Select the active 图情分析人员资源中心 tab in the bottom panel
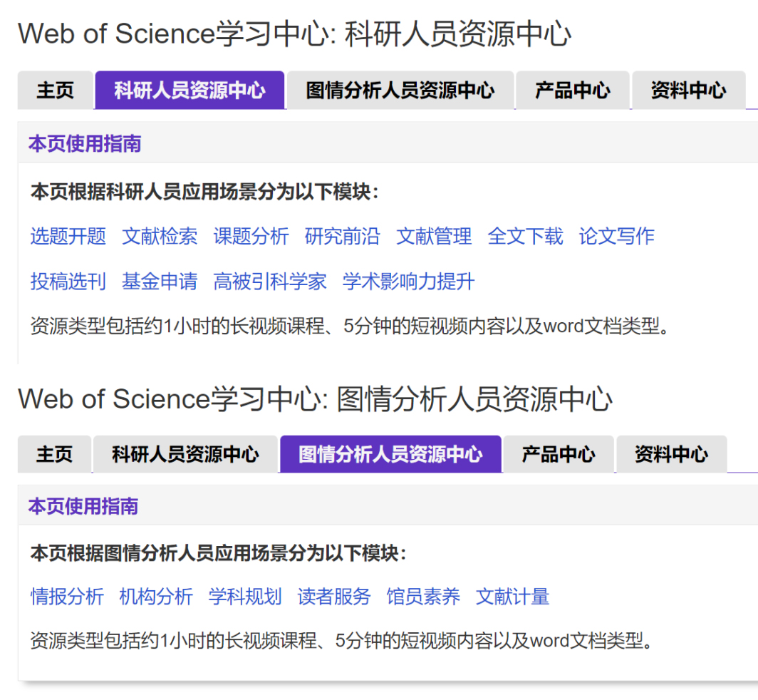 tap(390, 454)
